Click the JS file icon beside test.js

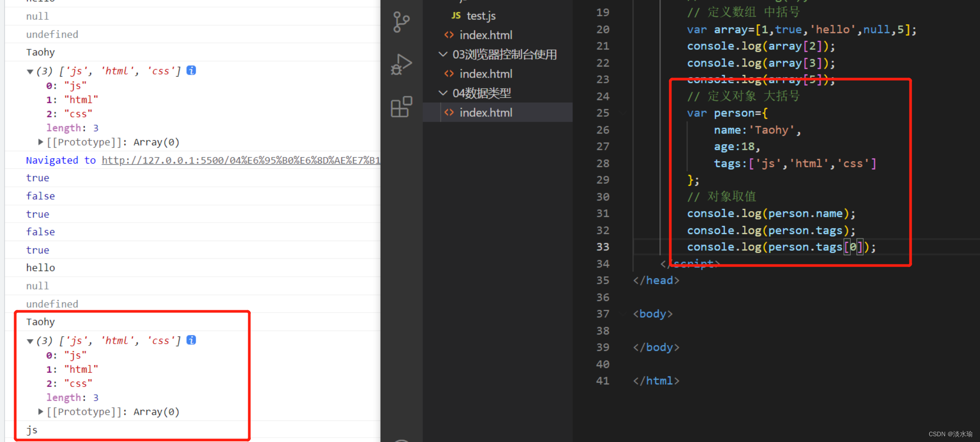(456, 16)
